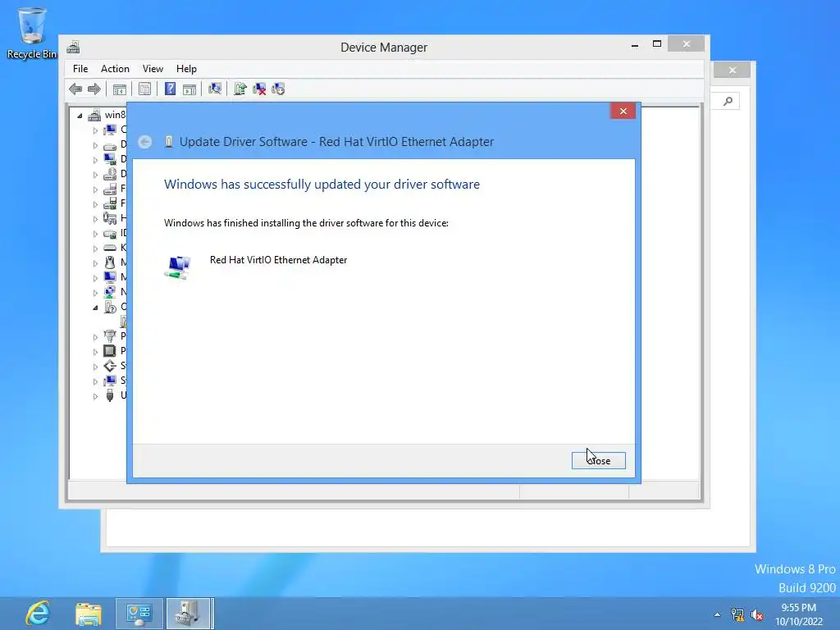The height and width of the screenshot is (630, 840).
Task: Maximize the Device Manager window
Action: coord(657,44)
